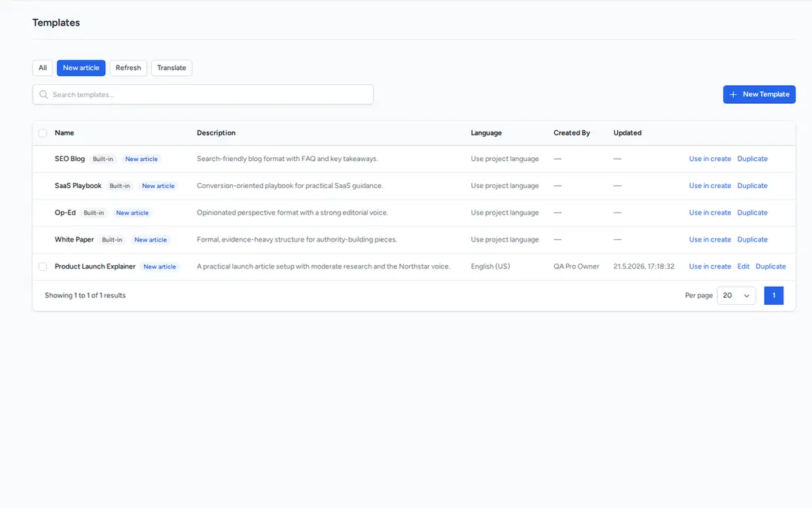Select the Translate filter tab
Screen dimensions: 812x508
point(171,68)
